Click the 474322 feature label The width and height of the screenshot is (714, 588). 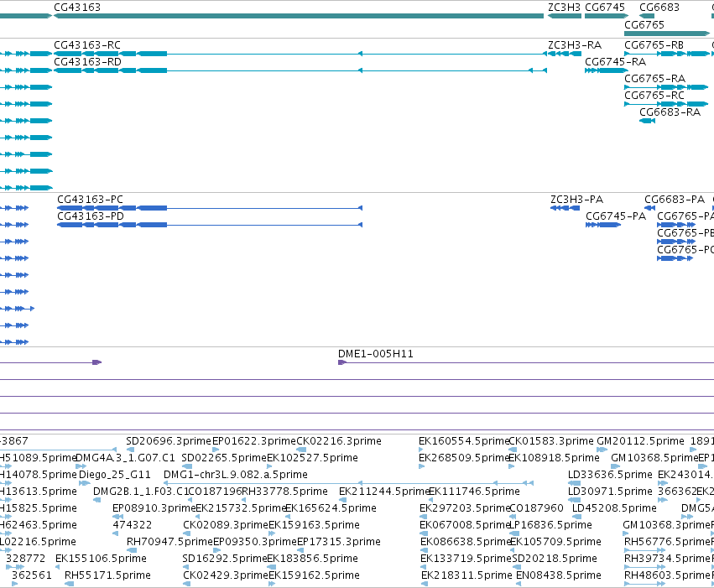pos(132,525)
